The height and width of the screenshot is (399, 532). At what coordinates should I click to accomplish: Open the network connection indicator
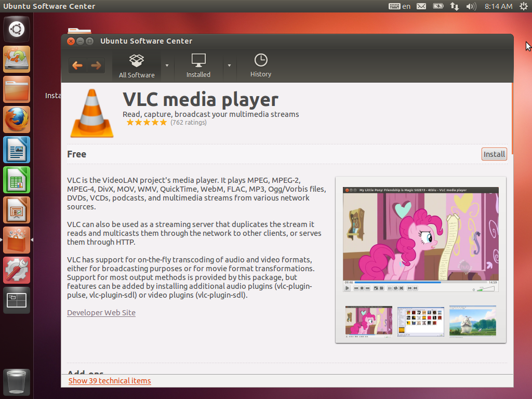pos(455,6)
